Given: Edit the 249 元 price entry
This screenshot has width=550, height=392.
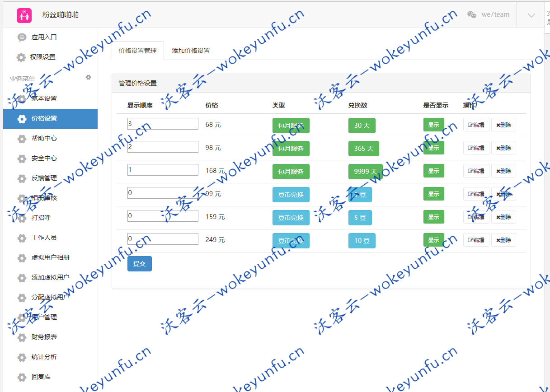Looking at the screenshot, I should (x=476, y=240).
